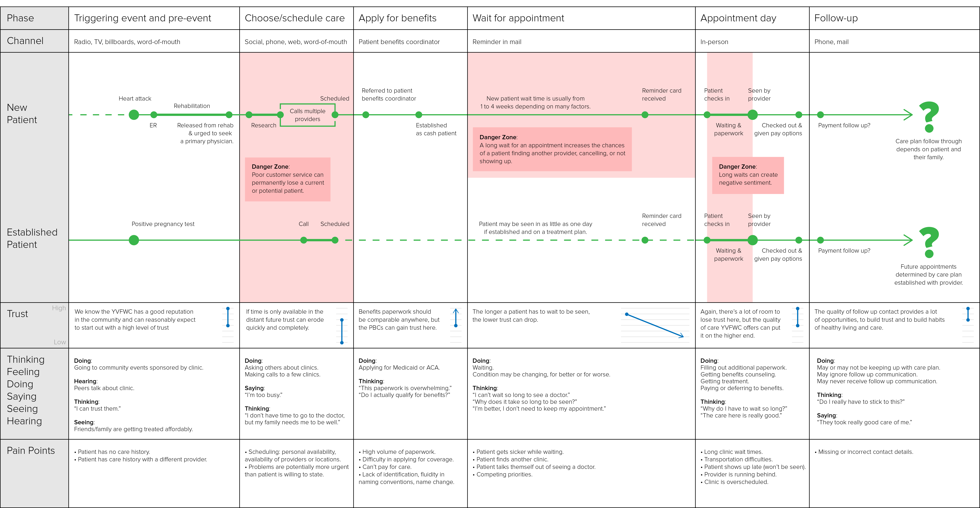Click 'Care plan follow through depends on patient' text
The image size is (980, 508).
[x=928, y=149]
